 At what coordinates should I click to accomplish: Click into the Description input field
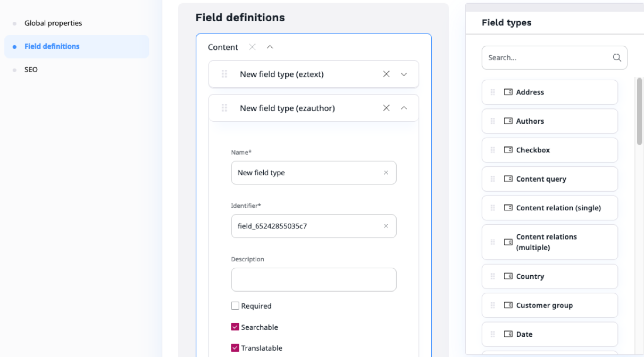pos(313,279)
